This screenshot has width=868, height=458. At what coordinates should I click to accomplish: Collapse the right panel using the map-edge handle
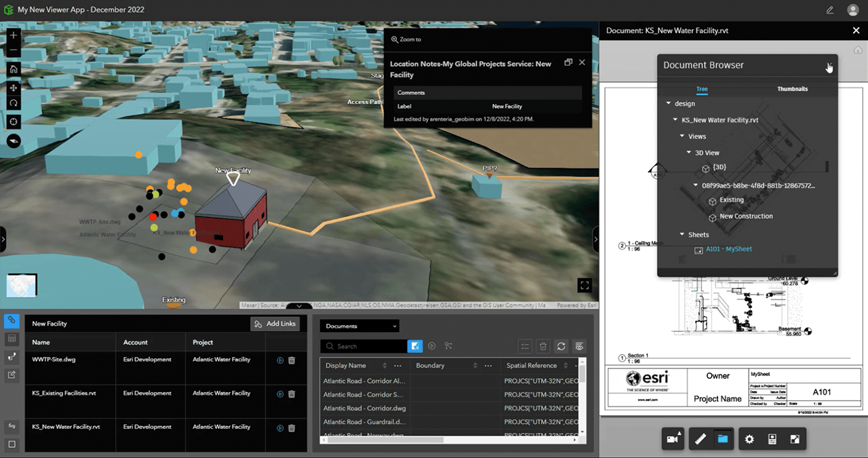click(x=595, y=240)
